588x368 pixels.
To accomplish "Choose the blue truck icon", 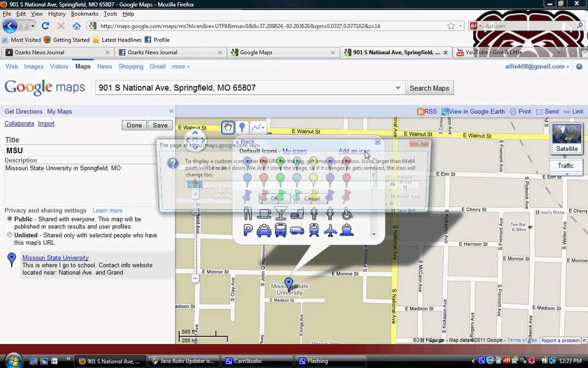I will pyautogui.click(x=297, y=230).
